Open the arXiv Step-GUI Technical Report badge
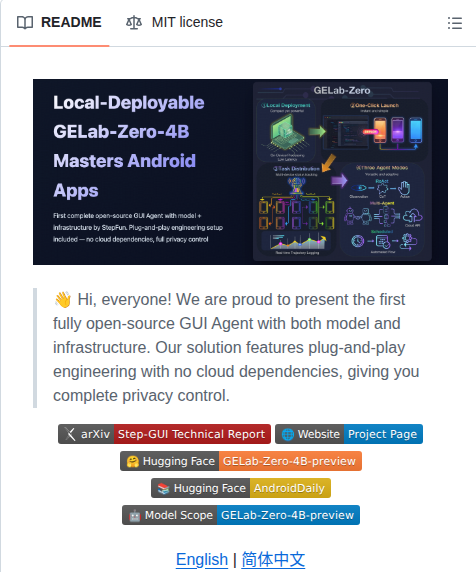476x572 pixels. point(165,434)
